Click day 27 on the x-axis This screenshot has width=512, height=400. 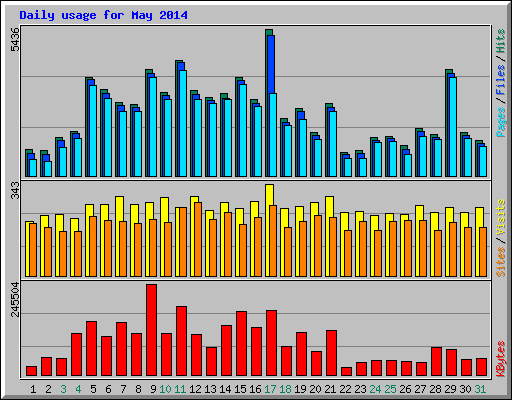tap(420, 389)
